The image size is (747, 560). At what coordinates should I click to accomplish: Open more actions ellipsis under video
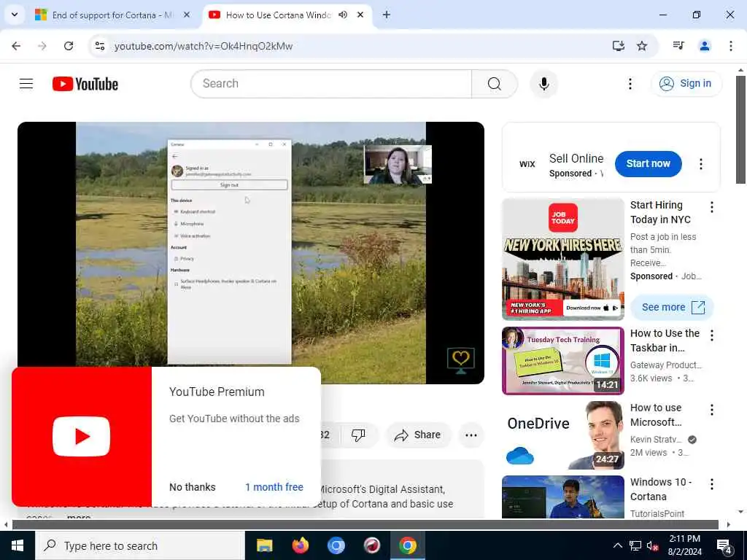[471, 435]
